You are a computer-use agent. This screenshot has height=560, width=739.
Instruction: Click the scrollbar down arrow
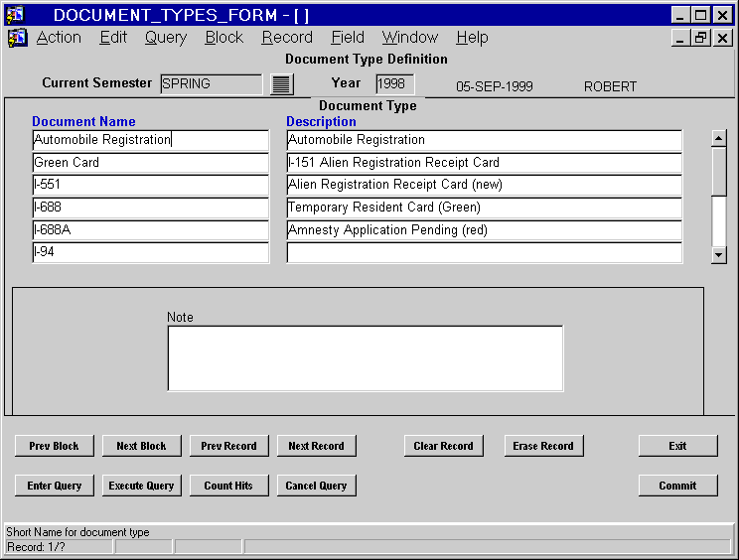tap(719, 255)
